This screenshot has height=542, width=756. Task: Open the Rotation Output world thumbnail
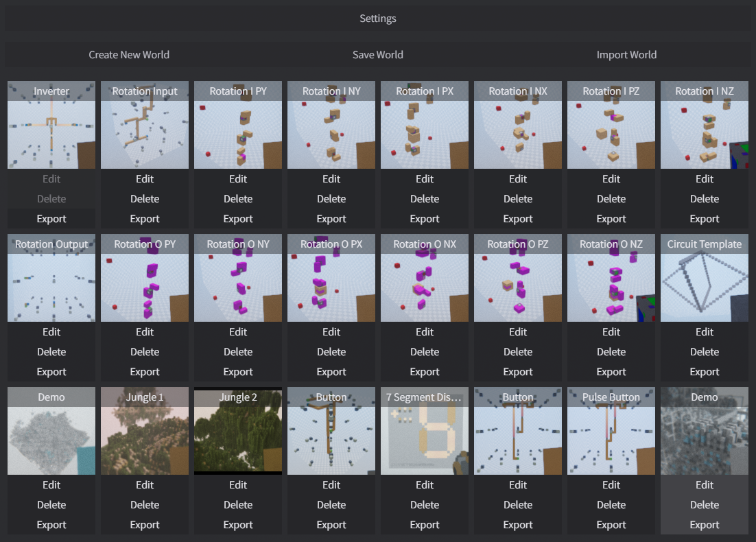coord(51,278)
